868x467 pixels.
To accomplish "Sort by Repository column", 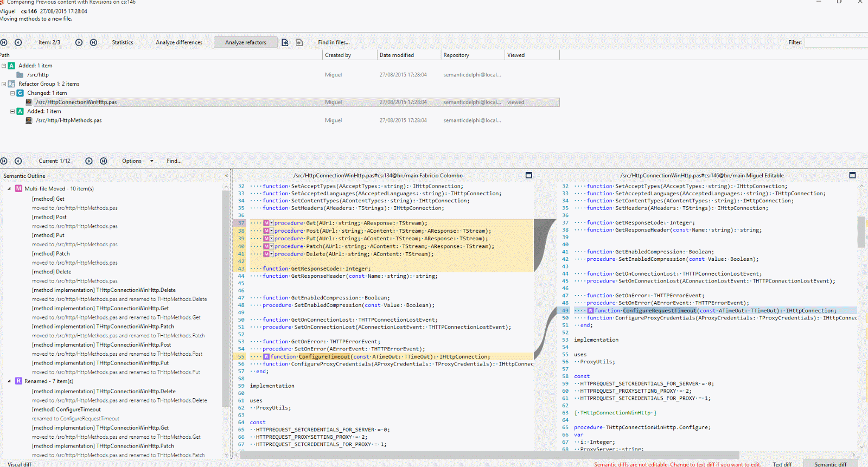I will [x=473, y=55].
